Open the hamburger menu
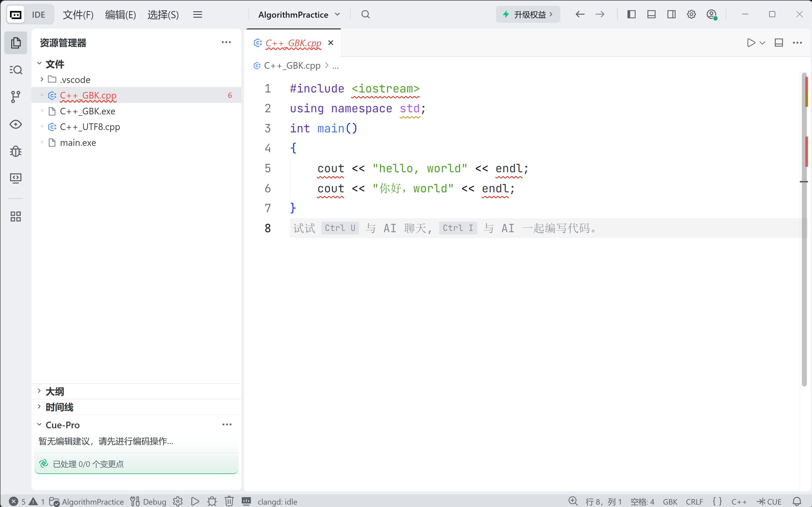812x507 pixels. coord(198,15)
